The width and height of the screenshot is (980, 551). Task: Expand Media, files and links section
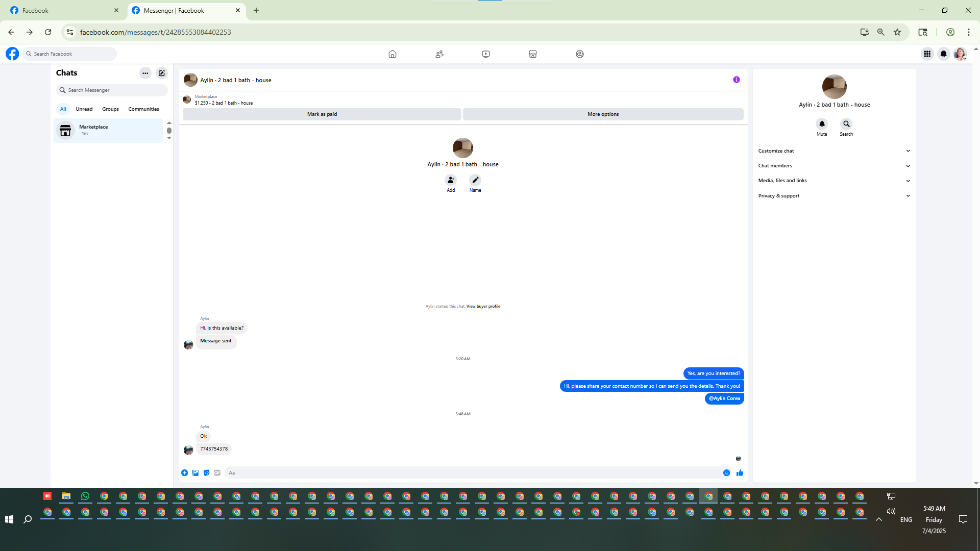(834, 181)
